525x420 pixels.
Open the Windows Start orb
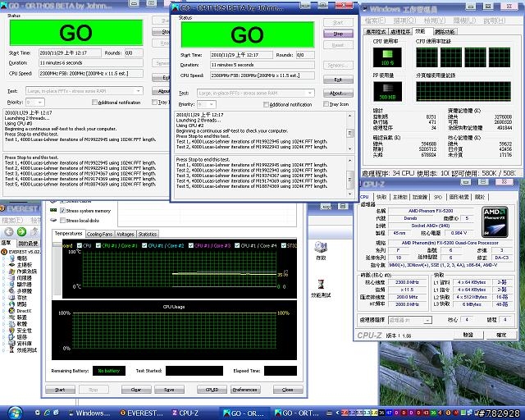(x=15, y=413)
